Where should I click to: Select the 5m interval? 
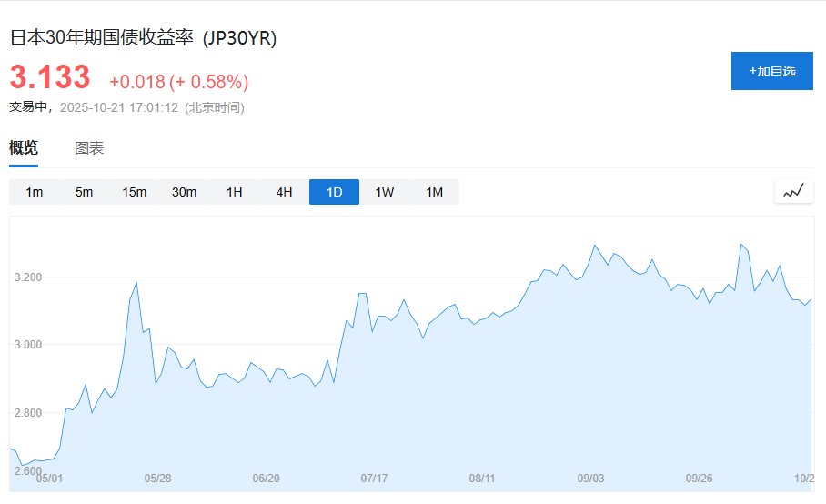click(x=85, y=192)
